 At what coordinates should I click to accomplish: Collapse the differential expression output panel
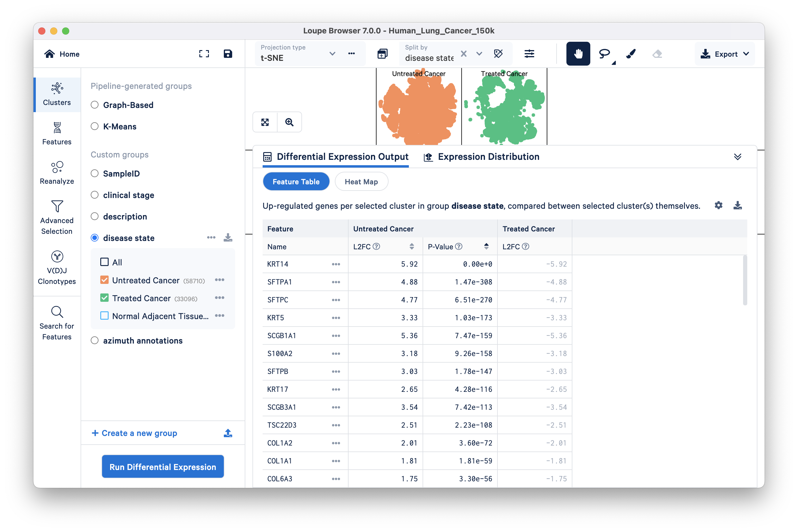737,157
